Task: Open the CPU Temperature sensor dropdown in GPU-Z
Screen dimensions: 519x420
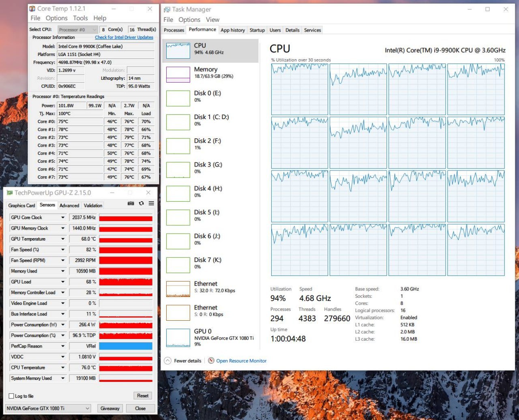Action: point(63,368)
